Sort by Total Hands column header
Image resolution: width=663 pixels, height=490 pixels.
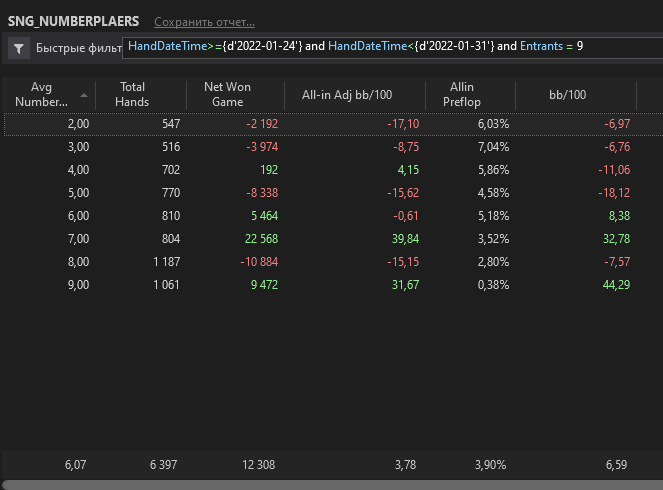point(132,94)
